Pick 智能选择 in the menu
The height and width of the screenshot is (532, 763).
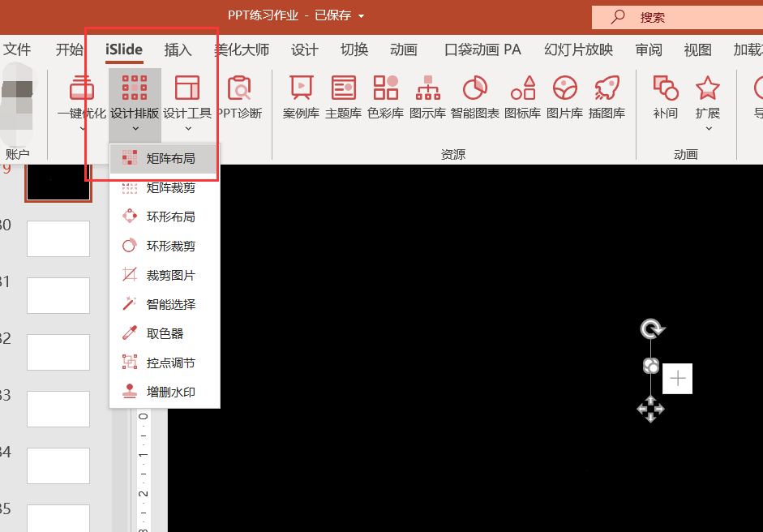coord(164,304)
